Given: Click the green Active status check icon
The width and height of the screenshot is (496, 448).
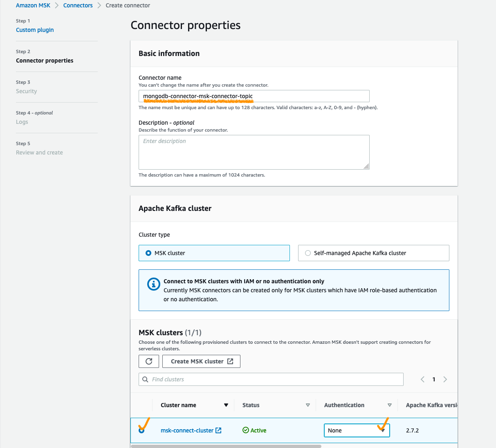Looking at the screenshot, I should (245, 430).
